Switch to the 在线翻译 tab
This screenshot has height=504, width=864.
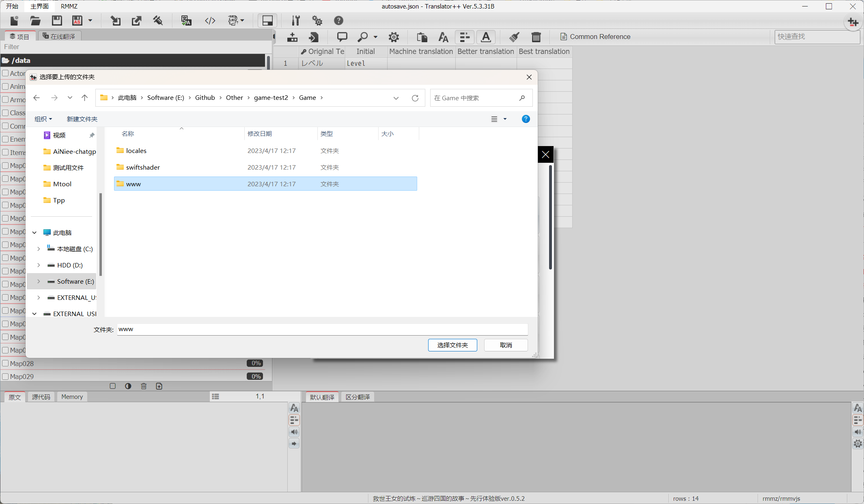(x=59, y=36)
